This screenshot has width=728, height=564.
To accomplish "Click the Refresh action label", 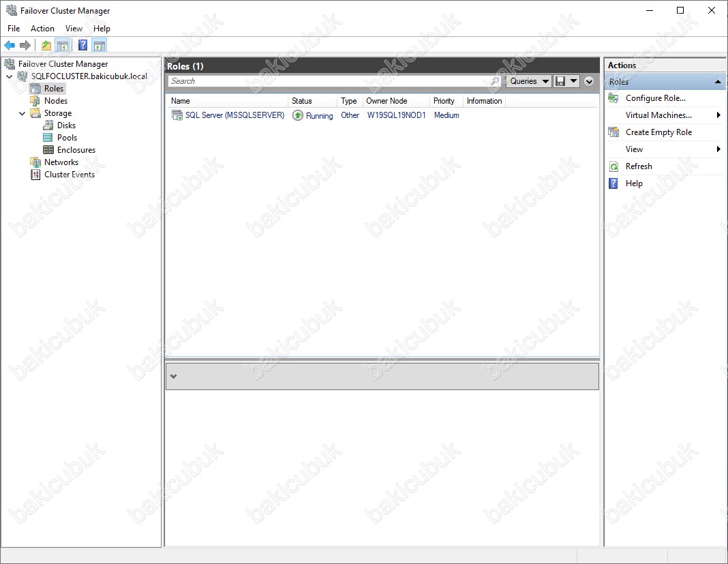I will (639, 166).
